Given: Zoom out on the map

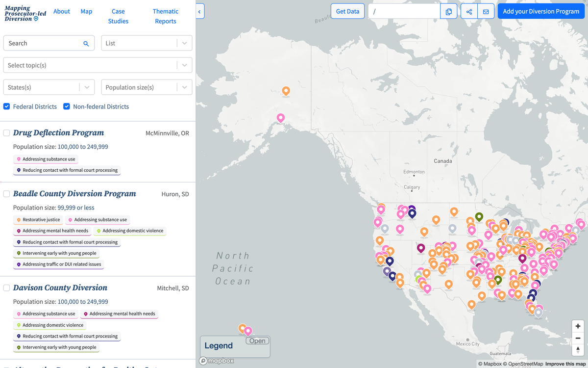Looking at the screenshot, I should click(x=578, y=338).
